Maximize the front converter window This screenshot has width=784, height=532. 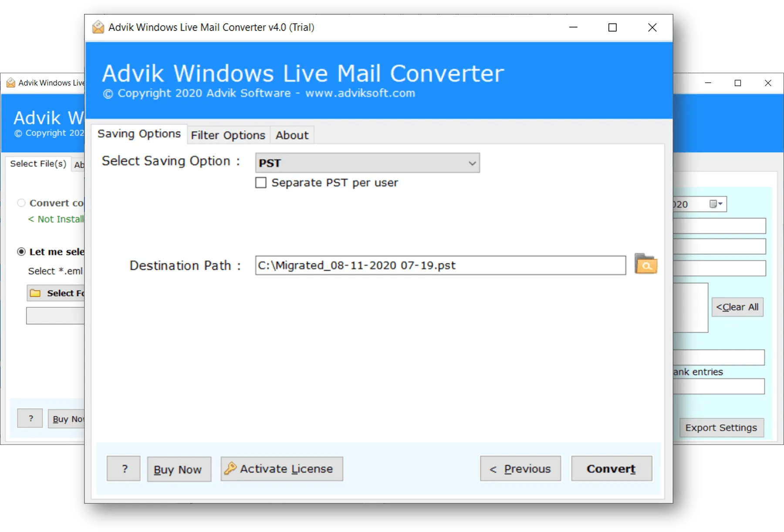[612, 27]
